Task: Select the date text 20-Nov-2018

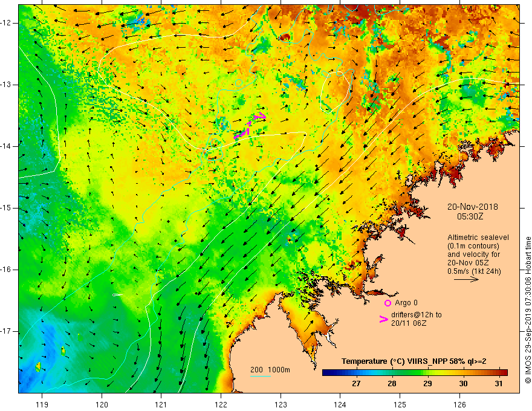Action: pyautogui.click(x=473, y=207)
